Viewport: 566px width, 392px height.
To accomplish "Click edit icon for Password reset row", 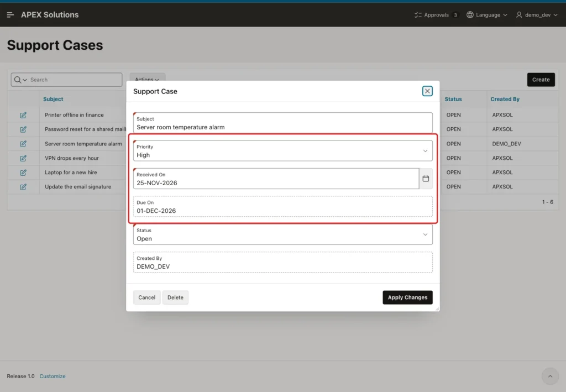I will coord(23,129).
